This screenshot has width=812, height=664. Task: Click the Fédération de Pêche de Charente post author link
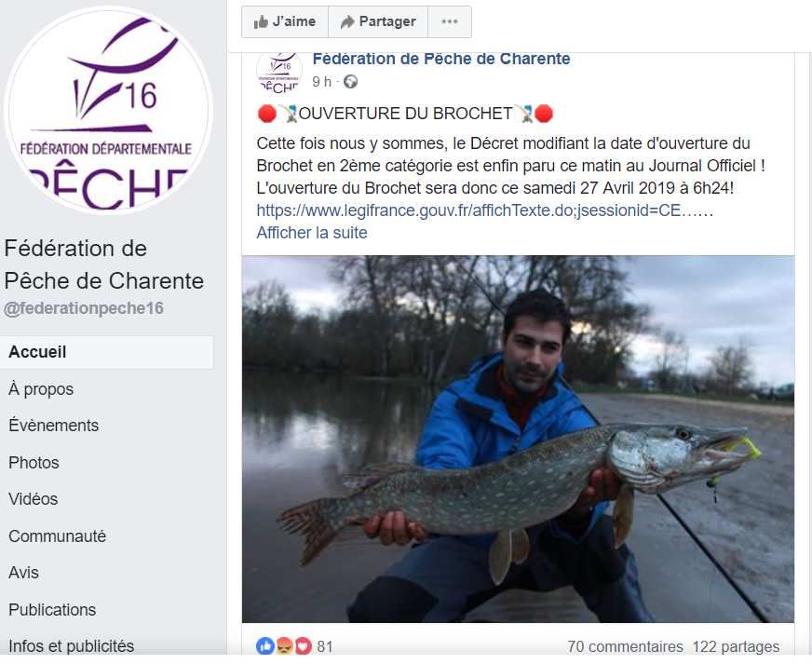tap(441, 59)
